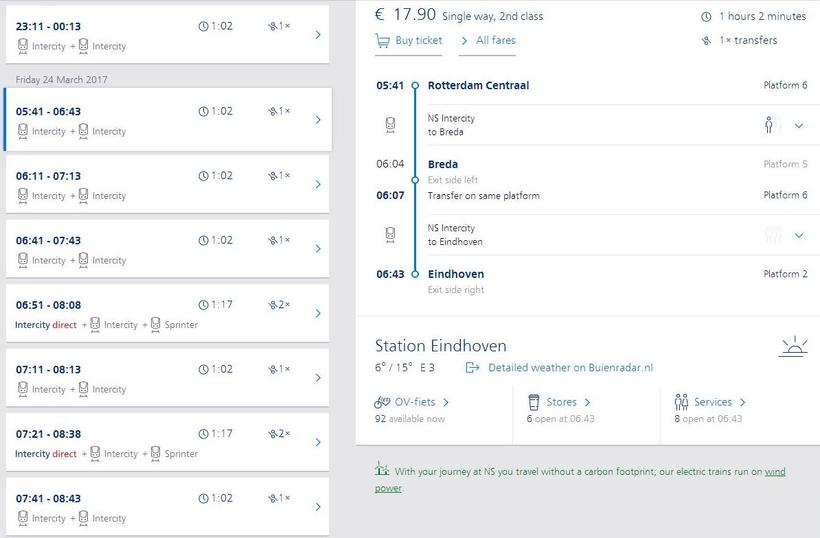Open Detailed weather on Buienradar.nl

point(571,368)
